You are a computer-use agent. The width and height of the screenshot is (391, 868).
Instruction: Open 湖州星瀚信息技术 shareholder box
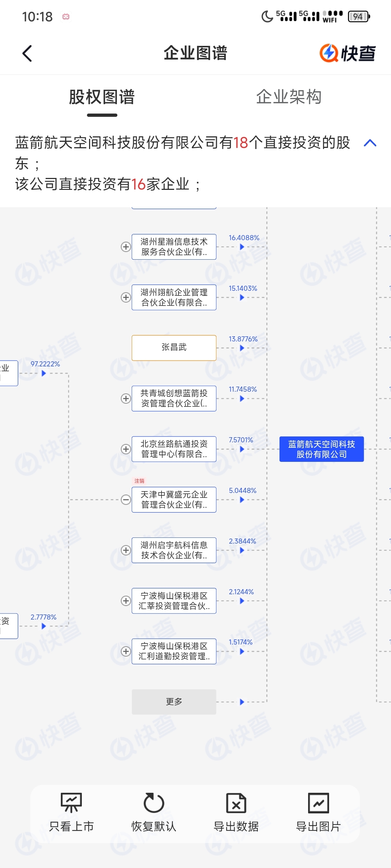point(174,247)
